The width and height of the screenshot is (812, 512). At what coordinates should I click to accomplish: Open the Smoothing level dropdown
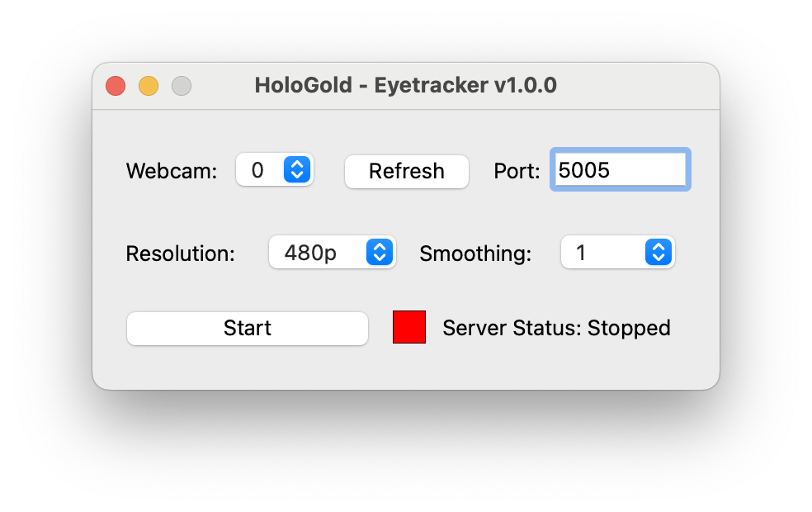tap(617, 253)
